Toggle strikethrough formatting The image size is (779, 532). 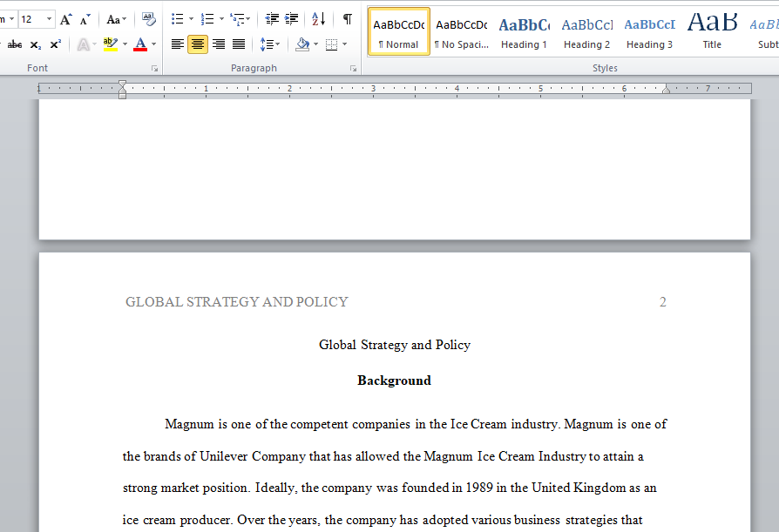tap(15, 44)
